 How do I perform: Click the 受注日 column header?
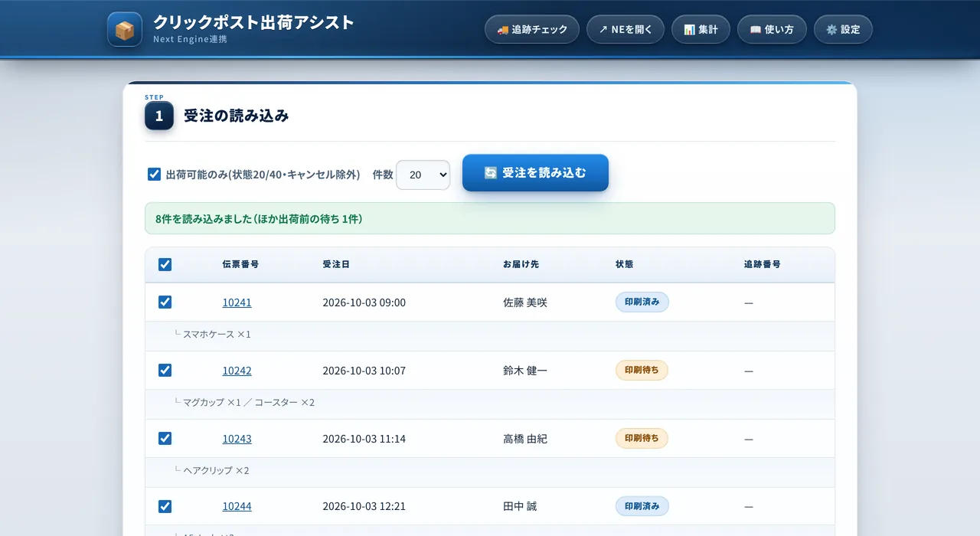(x=336, y=264)
